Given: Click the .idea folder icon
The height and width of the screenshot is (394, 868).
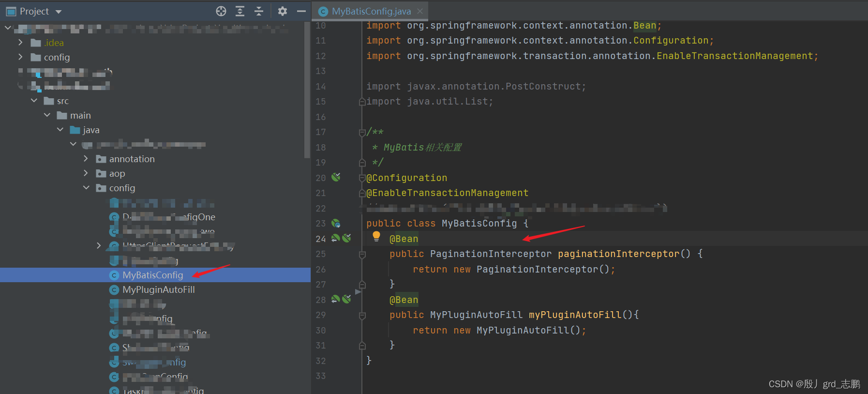Looking at the screenshot, I should coord(36,43).
